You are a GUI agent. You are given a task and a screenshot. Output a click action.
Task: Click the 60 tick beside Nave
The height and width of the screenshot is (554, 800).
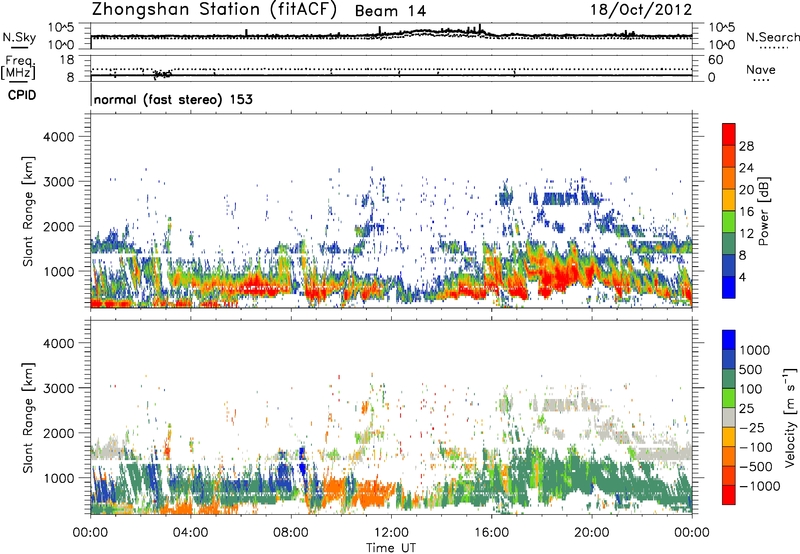point(715,60)
